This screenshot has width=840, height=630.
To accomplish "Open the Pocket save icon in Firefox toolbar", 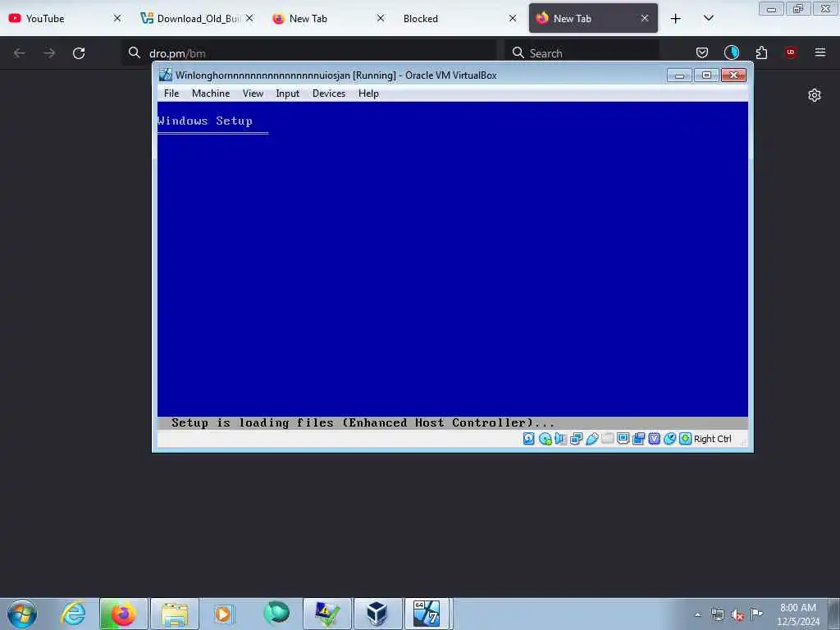I will coord(702,52).
